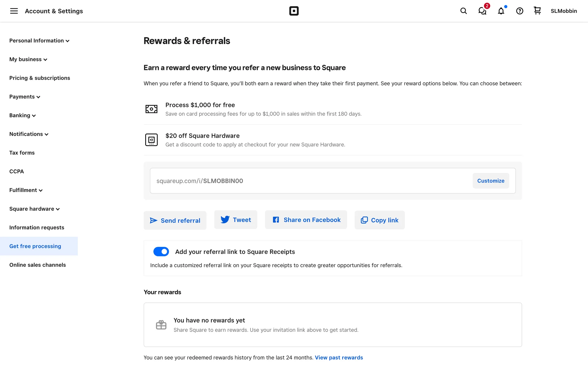This screenshot has height=368, width=588.
Task: Open messages icon with 2 badge
Action: coord(482,11)
